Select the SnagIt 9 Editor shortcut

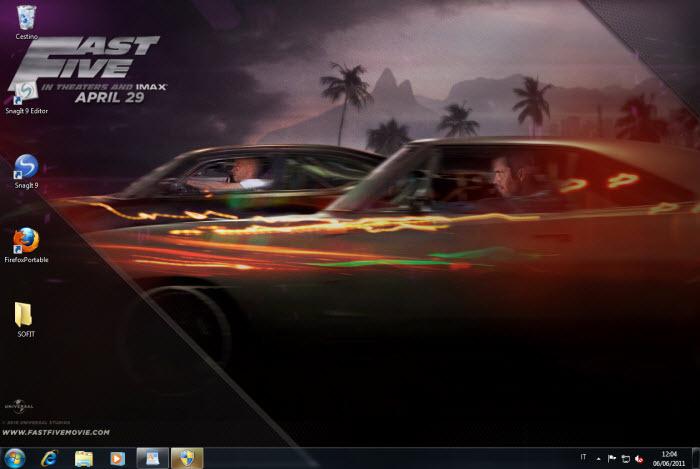pyautogui.click(x=26, y=98)
